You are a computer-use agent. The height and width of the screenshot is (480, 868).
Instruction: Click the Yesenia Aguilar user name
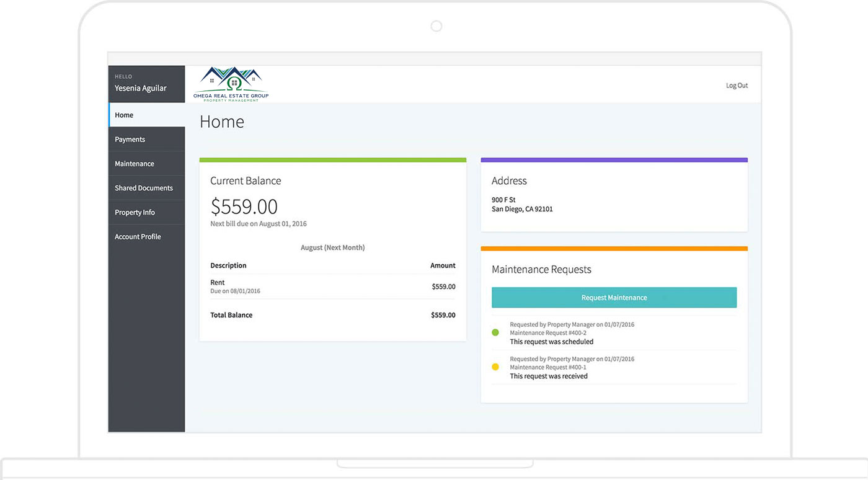pos(141,88)
